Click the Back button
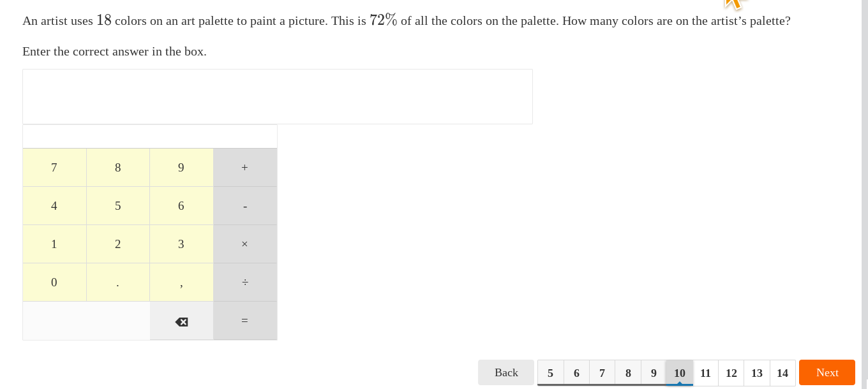This screenshot has width=868, height=389. tap(506, 372)
